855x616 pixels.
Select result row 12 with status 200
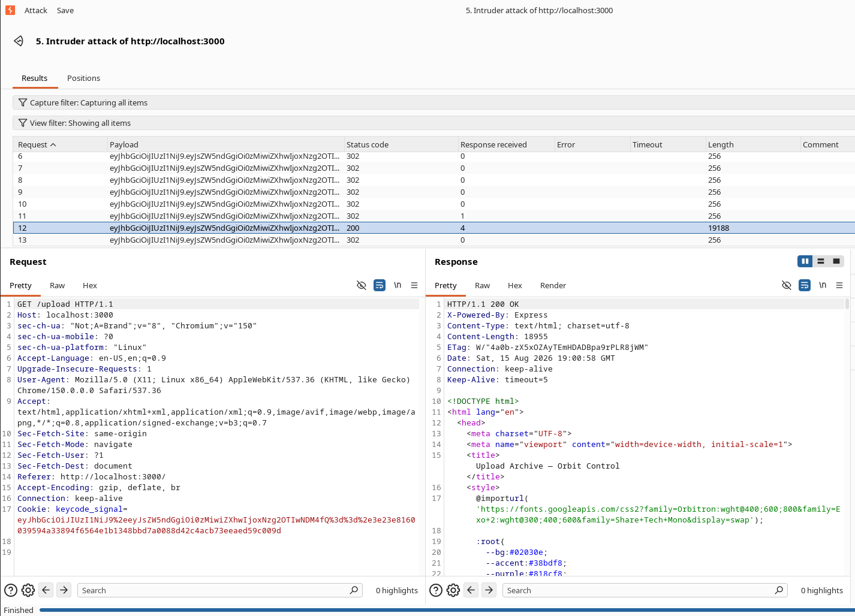click(433, 228)
